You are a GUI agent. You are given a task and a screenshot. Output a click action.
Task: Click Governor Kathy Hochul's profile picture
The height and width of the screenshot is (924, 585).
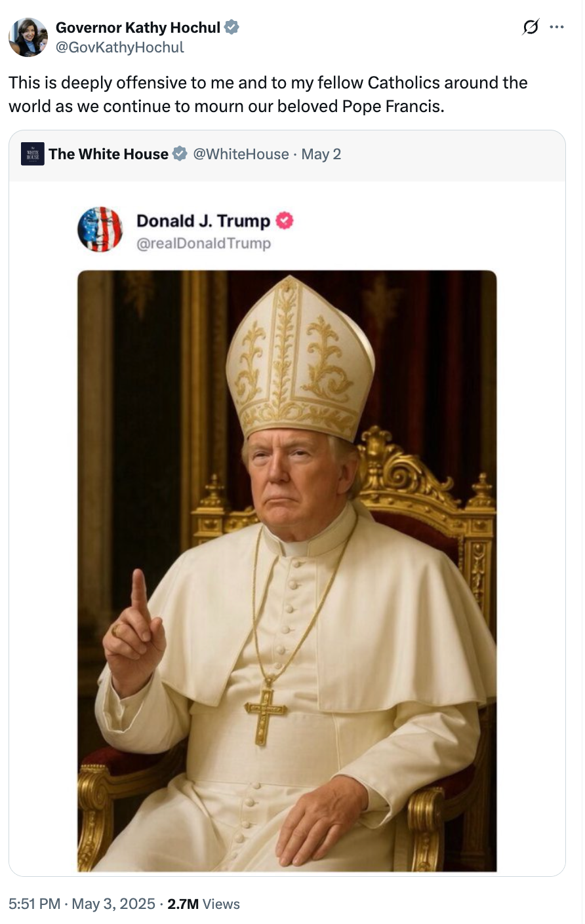[x=28, y=36]
